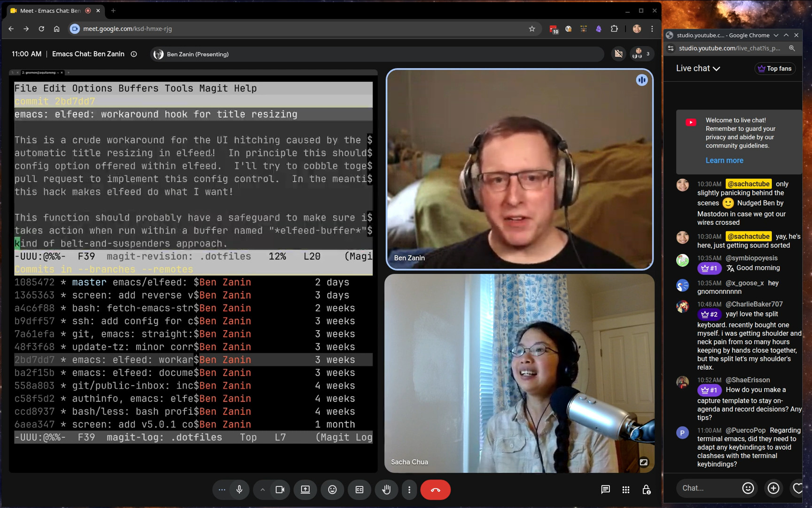The width and height of the screenshot is (812, 508).
Task: Expand the YouTube window title dropdown arrow
Action: pos(776,35)
